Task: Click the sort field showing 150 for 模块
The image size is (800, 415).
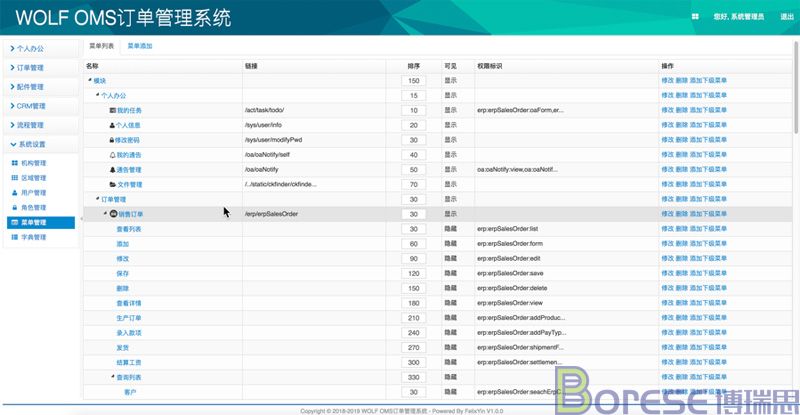Action: (414, 81)
